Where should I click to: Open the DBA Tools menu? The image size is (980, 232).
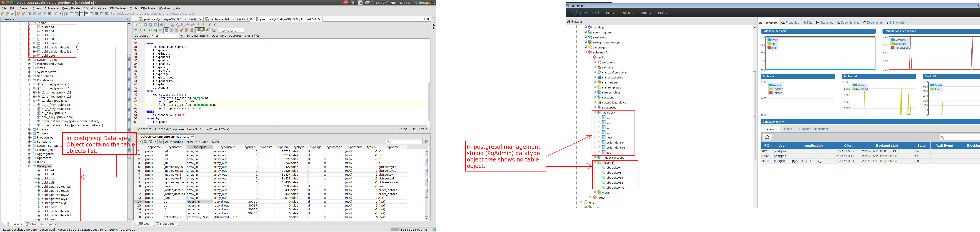click(x=148, y=8)
